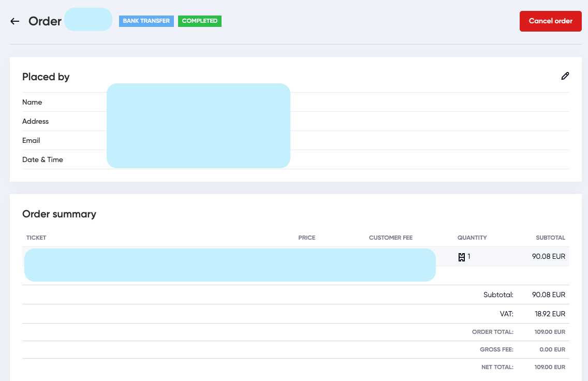Select the CUSTOMER FEE column header
The image size is (588, 381).
[x=390, y=238]
